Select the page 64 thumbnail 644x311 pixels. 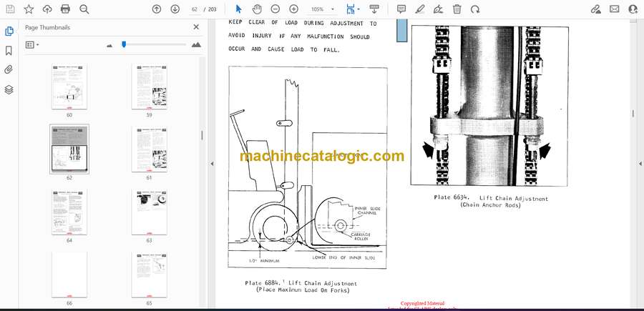pos(69,212)
